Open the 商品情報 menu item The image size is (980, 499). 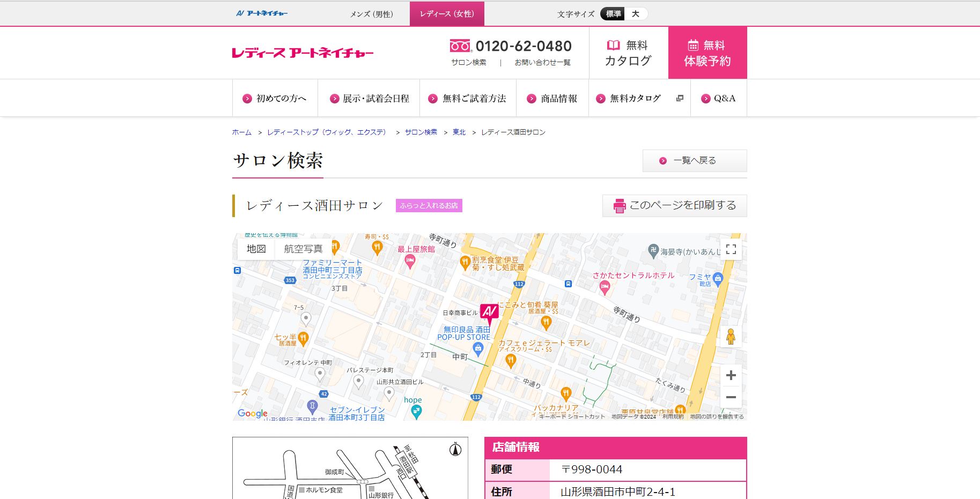pos(552,98)
